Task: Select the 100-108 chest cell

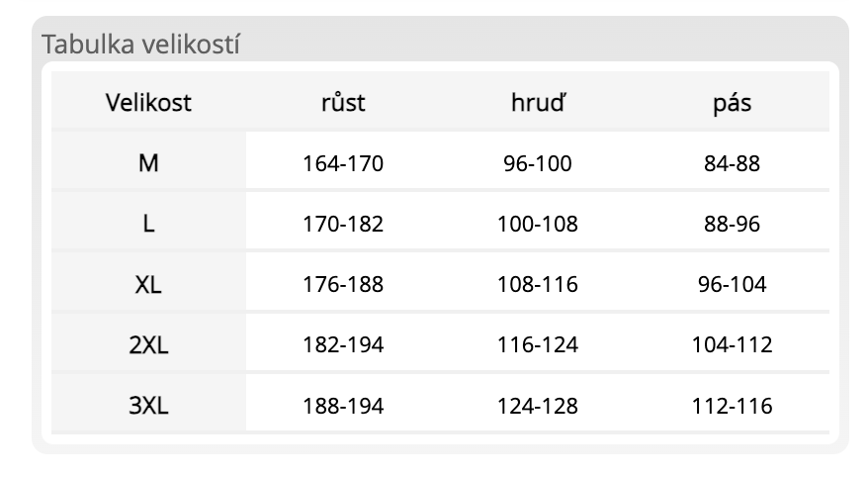Action: (x=538, y=224)
